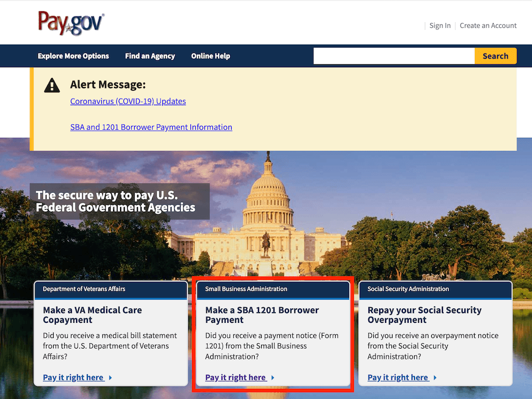Click the yellow Search button
Viewport: 532px width, 399px height.
[496, 56]
